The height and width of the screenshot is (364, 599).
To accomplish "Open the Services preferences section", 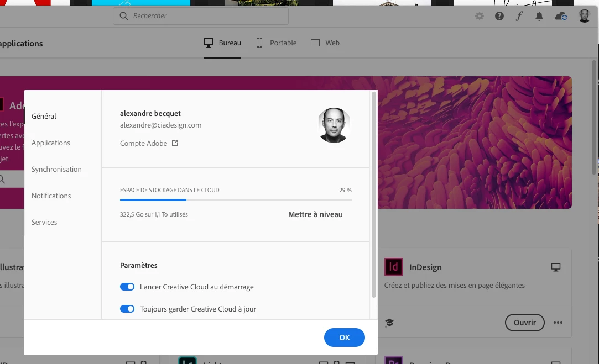I will (44, 223).
